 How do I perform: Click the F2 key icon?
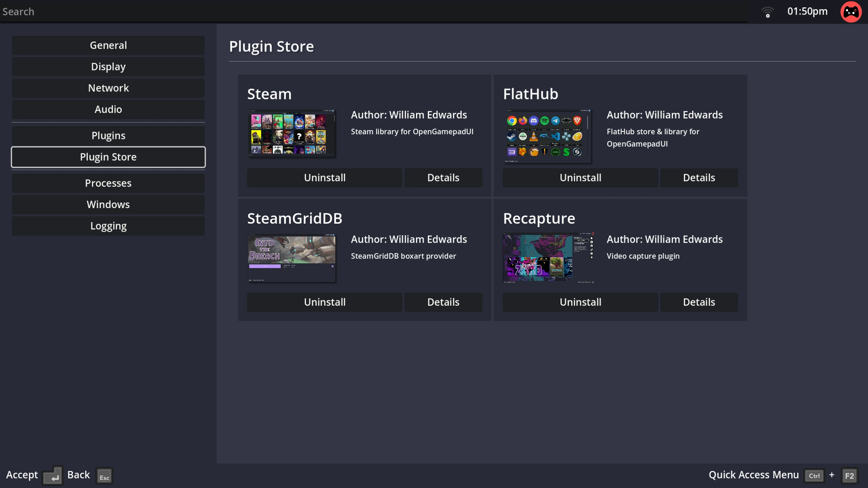coord(849,476)
